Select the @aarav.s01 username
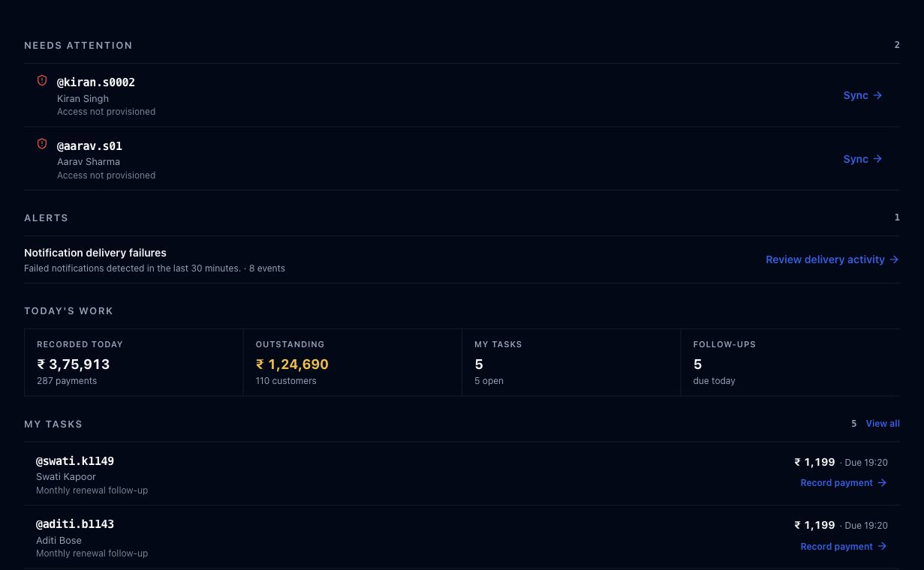Image resolution: width=924 pixels, height=570 pixels. tap(89, 146)
